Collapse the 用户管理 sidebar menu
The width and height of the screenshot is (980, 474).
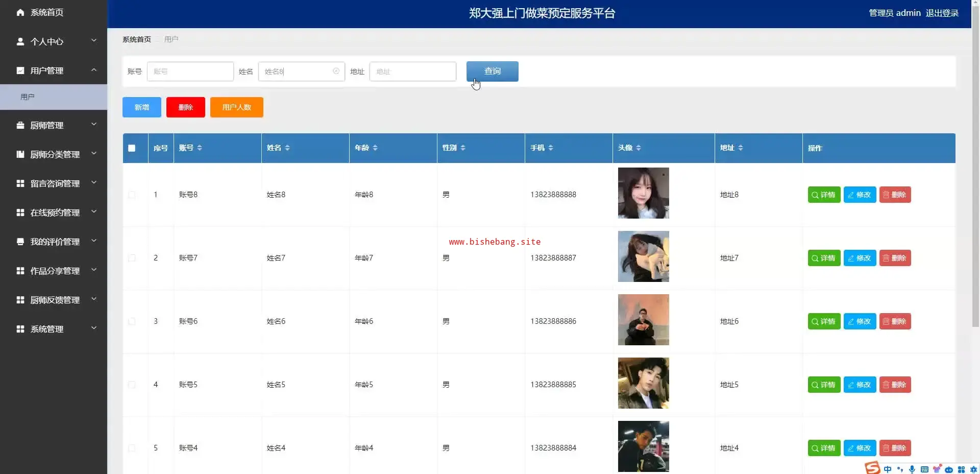54,70
